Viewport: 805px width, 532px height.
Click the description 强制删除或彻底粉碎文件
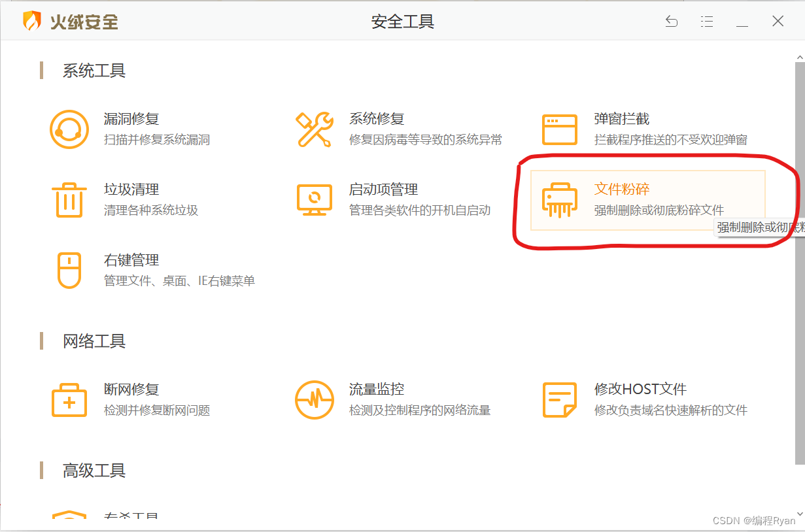pos(659,210)
